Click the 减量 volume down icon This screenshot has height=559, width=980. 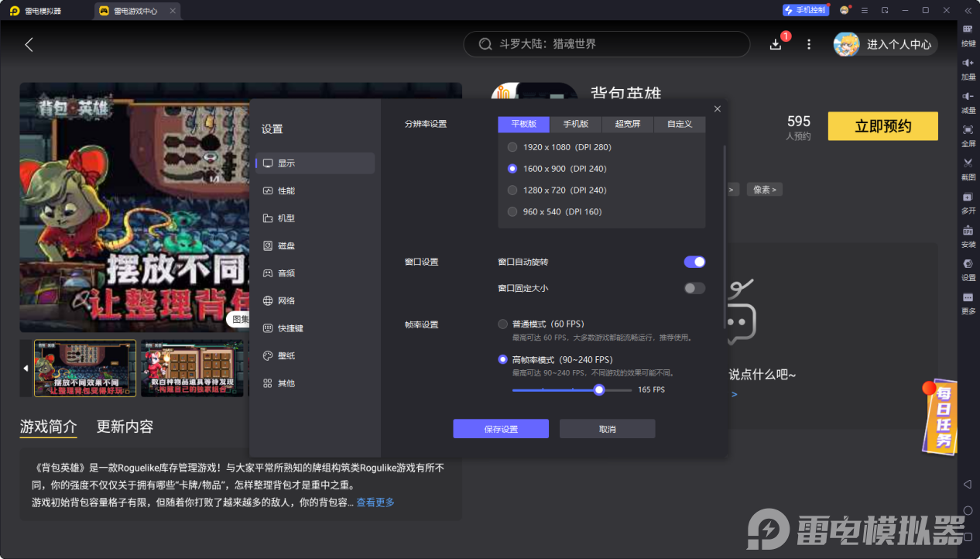[968, 103]
